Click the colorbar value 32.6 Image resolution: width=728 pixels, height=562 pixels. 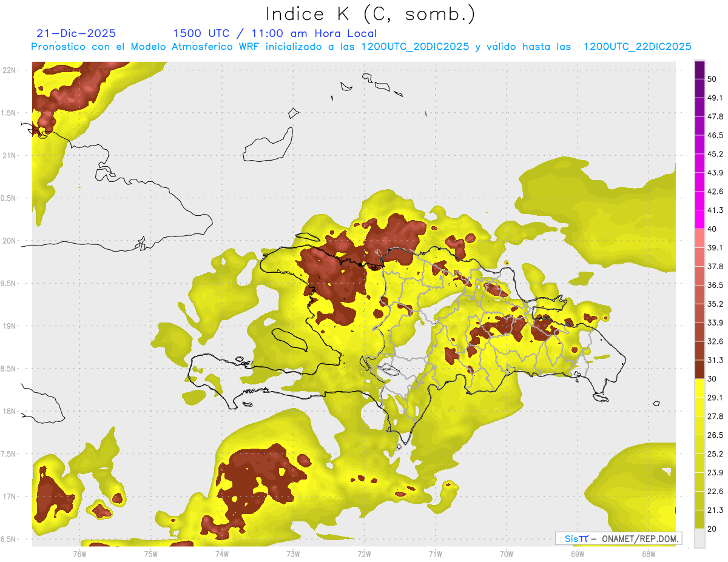715,341
